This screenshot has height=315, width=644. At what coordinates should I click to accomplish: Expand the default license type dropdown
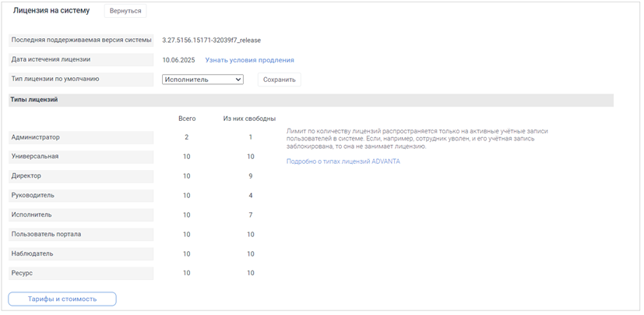pyautogui.click(x=202, y=80)
